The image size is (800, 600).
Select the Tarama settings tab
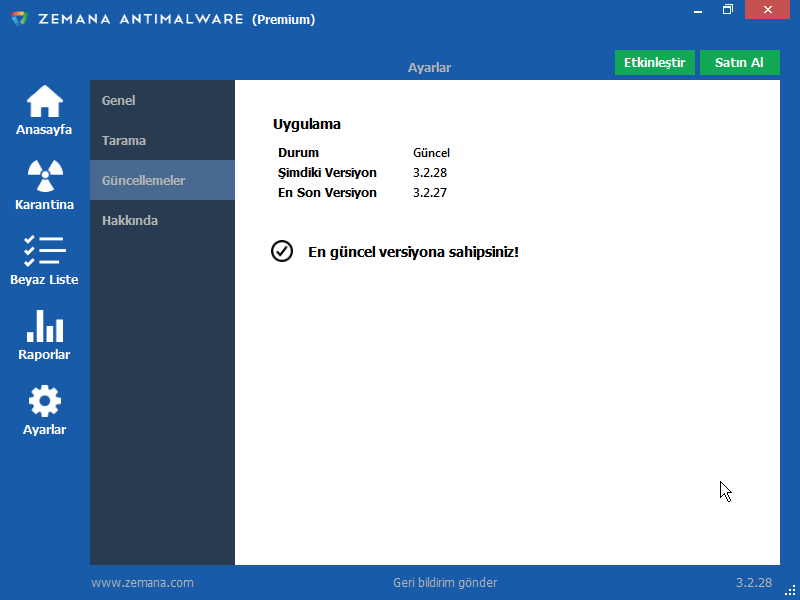pyautogui.click(x=162, y=140)
